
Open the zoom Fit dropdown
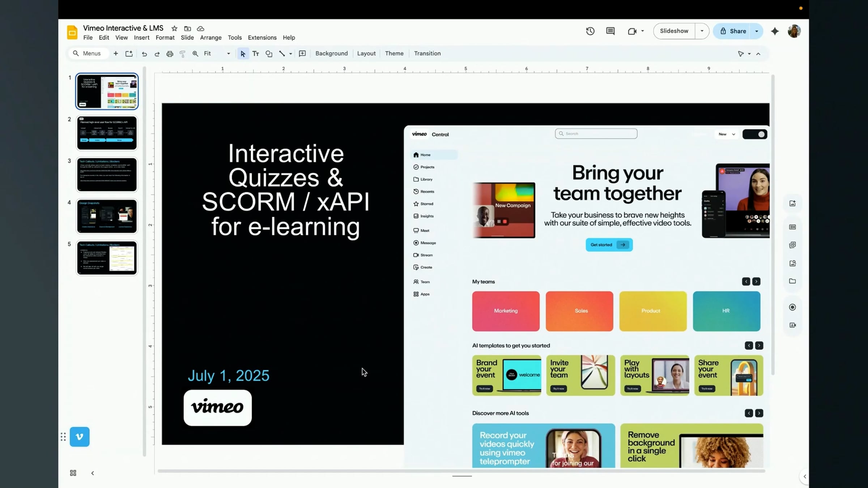[217, 53]
